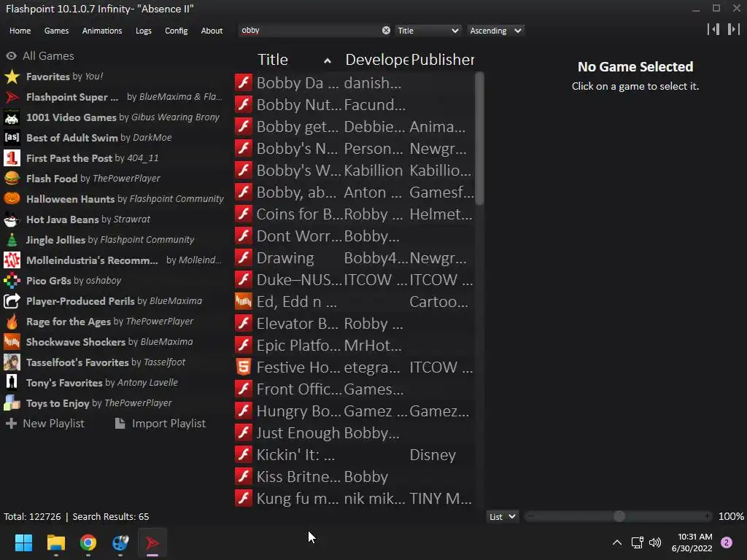Open the notification badge in system tray

pos(727,542)
